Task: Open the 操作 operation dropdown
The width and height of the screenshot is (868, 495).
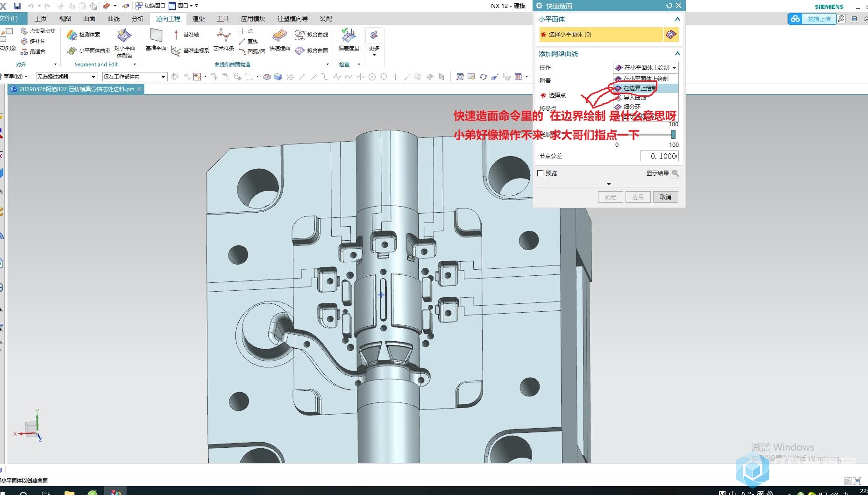Action: (646, 68)
